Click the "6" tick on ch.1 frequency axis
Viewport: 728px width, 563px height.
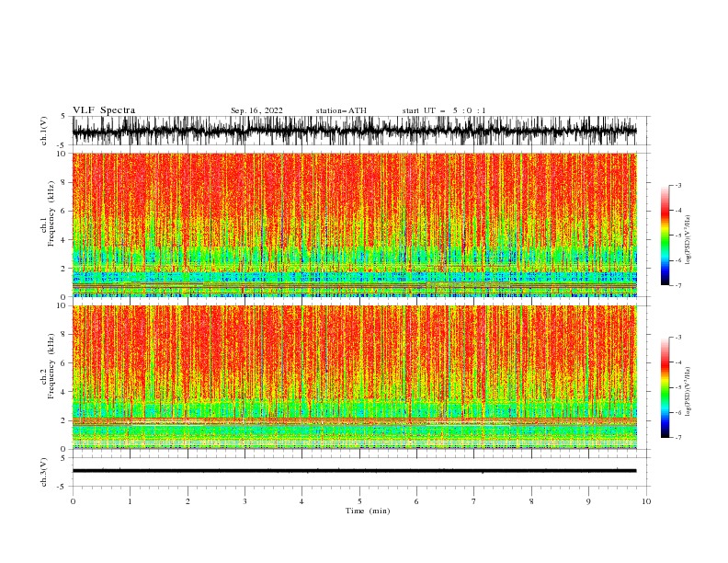click(63, 212)
